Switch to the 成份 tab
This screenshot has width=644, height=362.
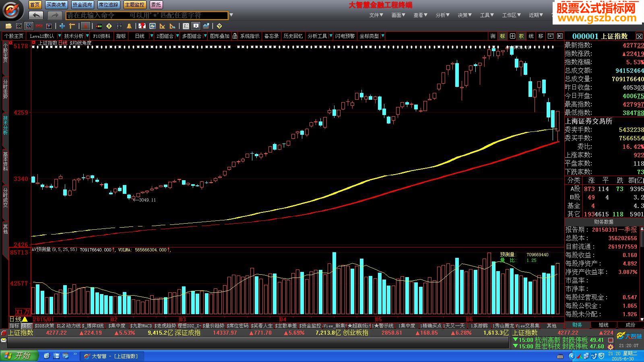(x=630, y=325)
